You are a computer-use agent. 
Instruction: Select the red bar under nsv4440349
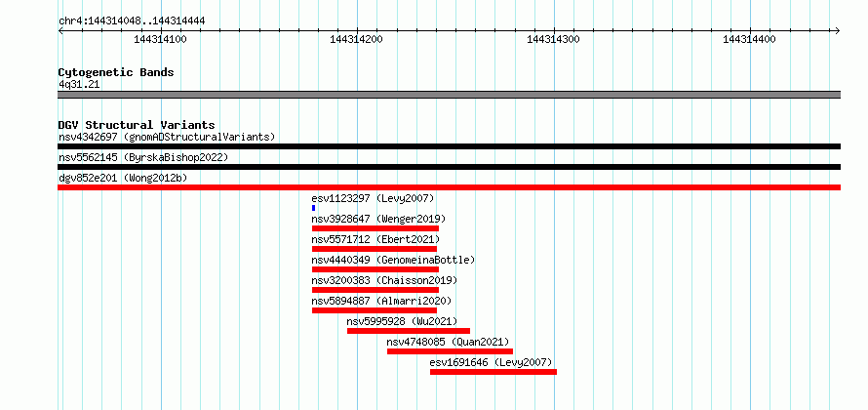click(375, 269)
